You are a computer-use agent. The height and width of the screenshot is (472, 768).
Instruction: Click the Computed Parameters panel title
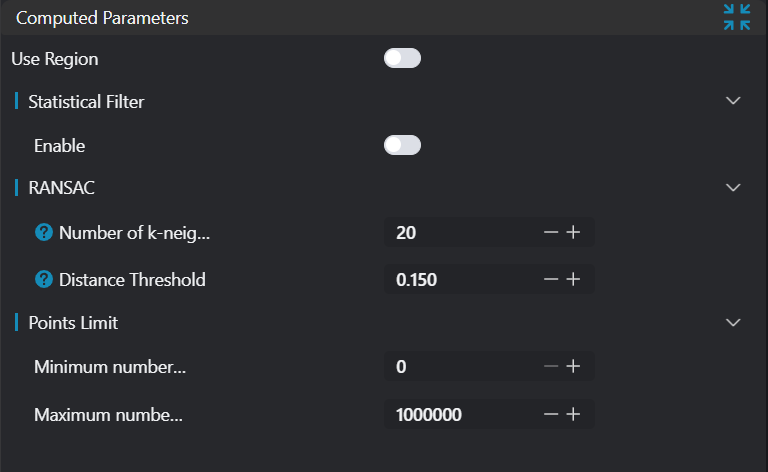tap(102, 18)
